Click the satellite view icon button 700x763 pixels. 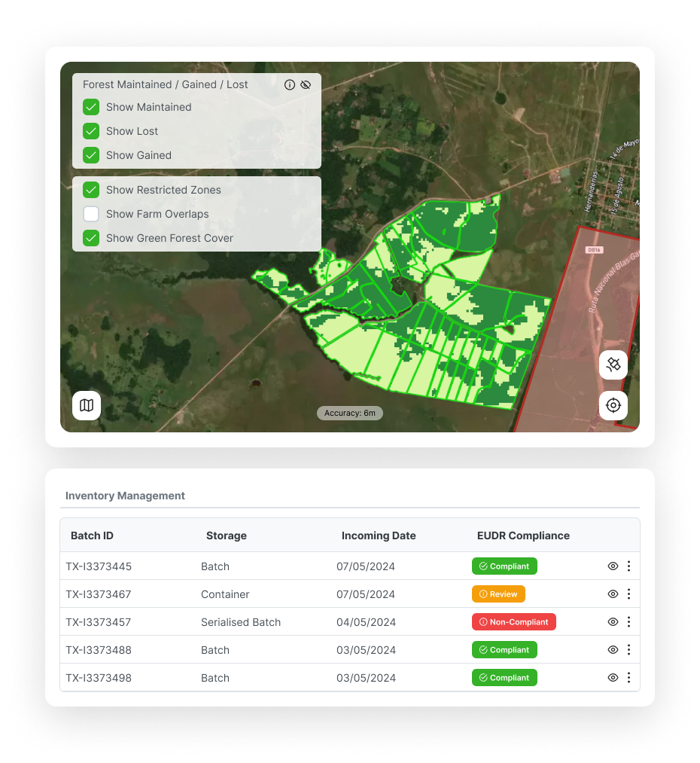pyautogui.click(x=613, y=365)
